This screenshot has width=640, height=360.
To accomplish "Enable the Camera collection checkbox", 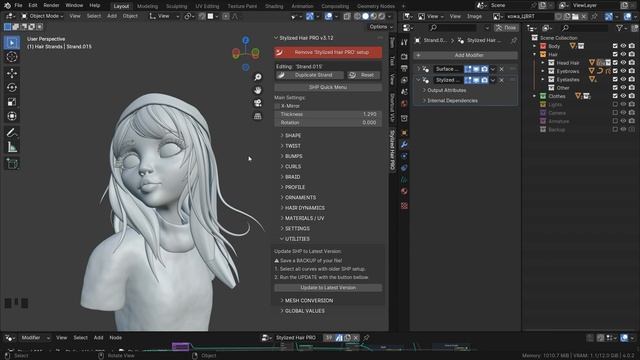I will pyautogui.click(x=615, y=113).
